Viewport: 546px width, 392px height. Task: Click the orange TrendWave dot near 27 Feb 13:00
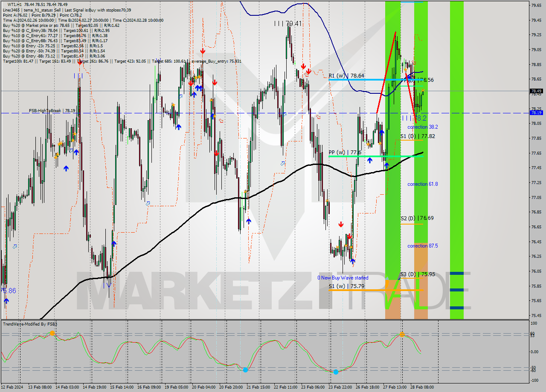pos(402,335)
